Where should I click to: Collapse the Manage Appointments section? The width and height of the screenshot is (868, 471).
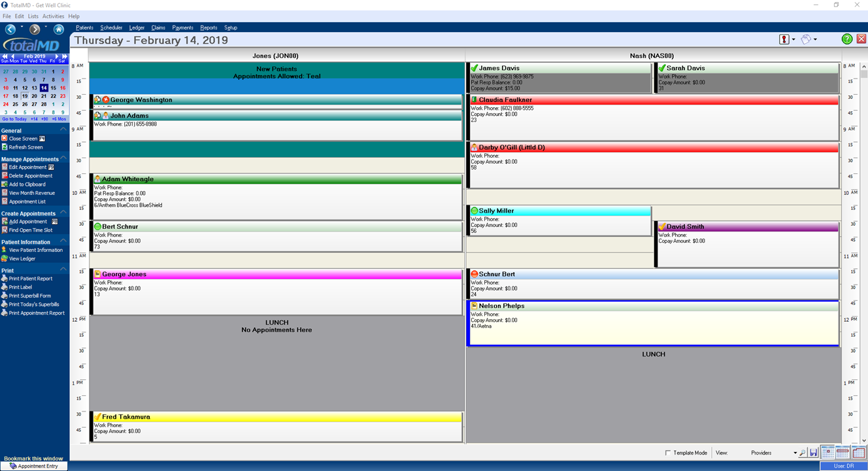click(x=63, y=159)
